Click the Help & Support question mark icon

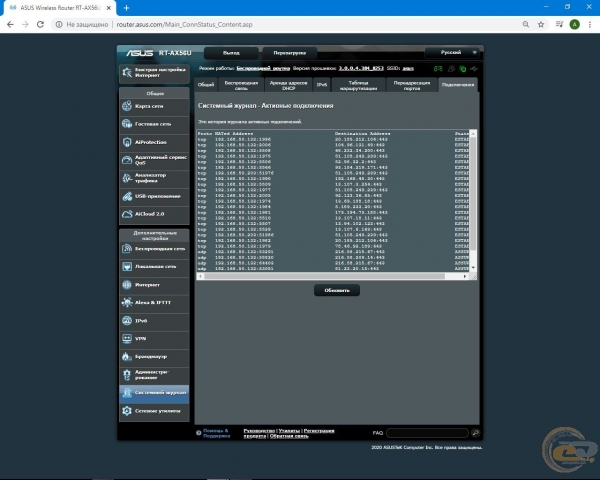click(x=199, y=433)
